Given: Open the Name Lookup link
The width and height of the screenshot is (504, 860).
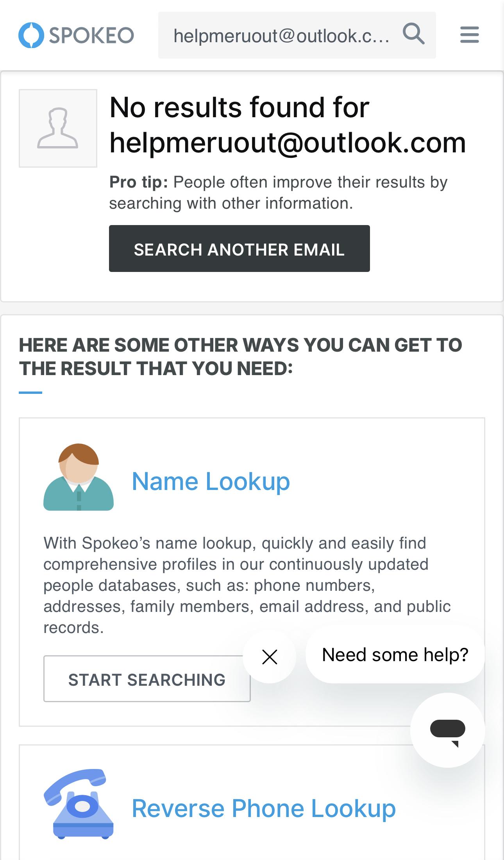Looking at the screenshot, I should pos(211,481).
